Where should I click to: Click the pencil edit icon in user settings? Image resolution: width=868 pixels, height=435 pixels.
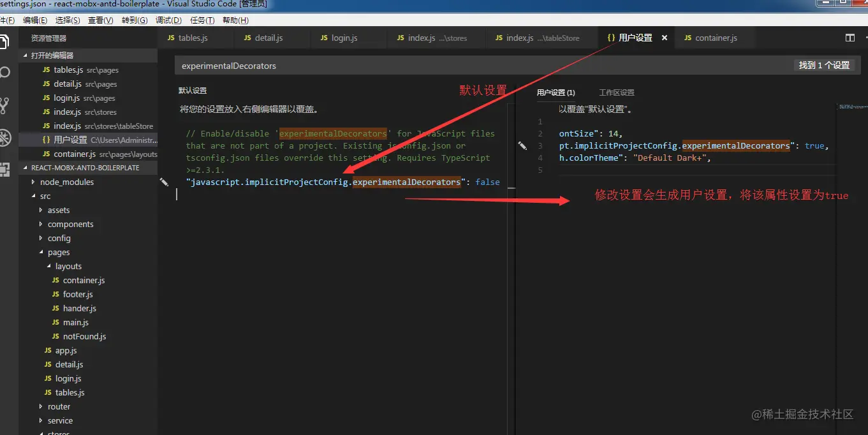click(522, 146)
